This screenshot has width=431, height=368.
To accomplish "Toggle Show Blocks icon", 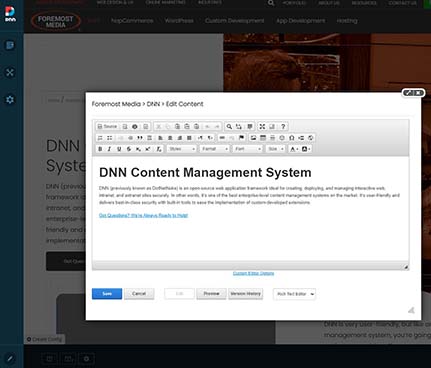I will point(272,127).
